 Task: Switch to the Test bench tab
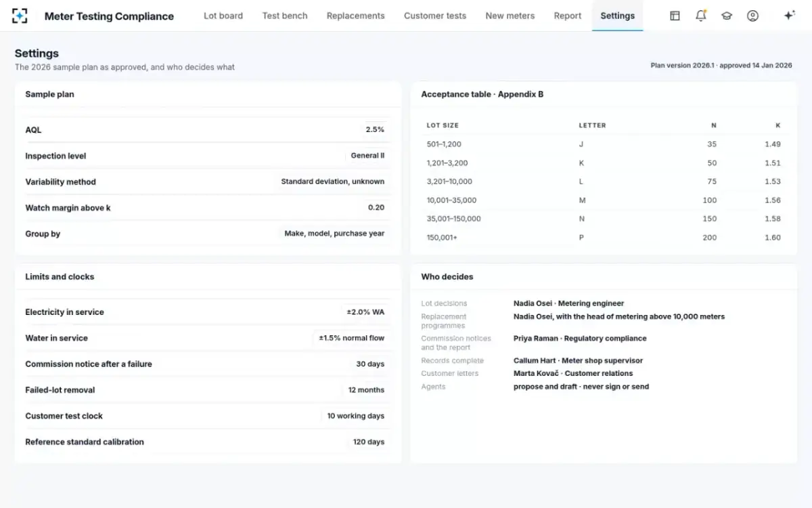[285, 16]
